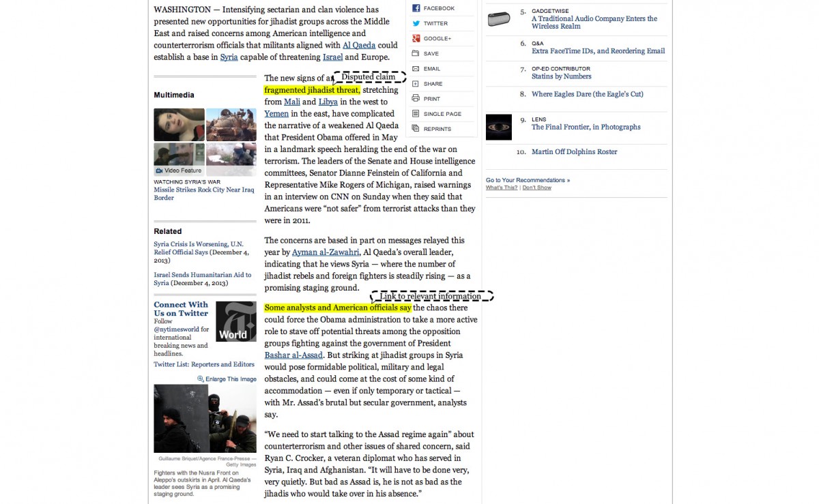Click the Save folder icon
819x504 pixels.
tap(416, 53)
